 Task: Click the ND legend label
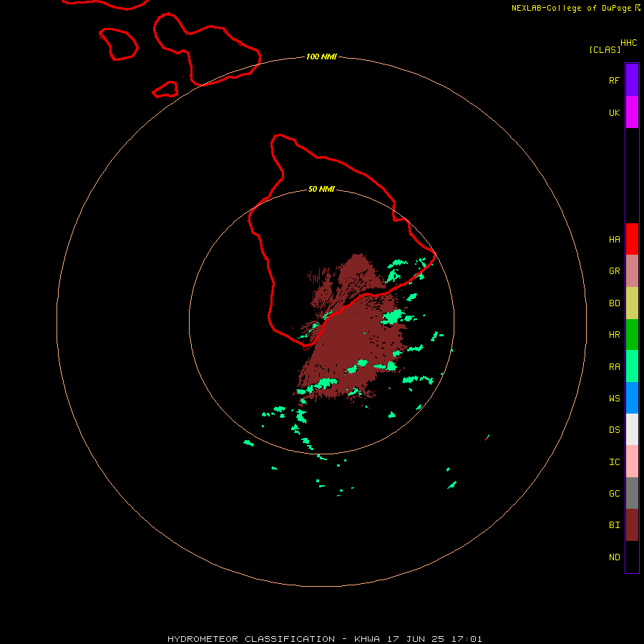pyautogui.click(x=614, y=557)
